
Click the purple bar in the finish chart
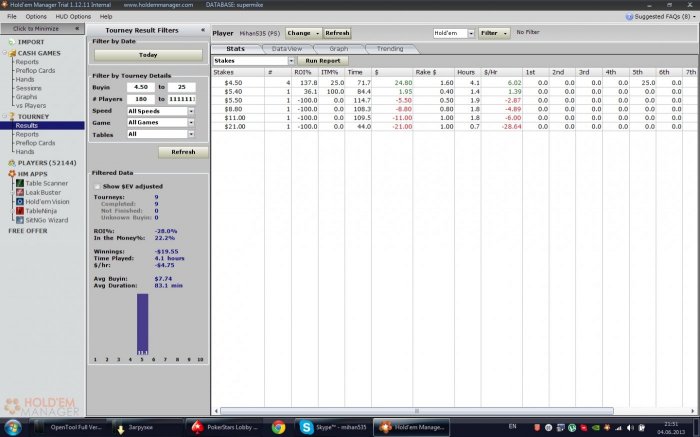[x=142, y=324]
